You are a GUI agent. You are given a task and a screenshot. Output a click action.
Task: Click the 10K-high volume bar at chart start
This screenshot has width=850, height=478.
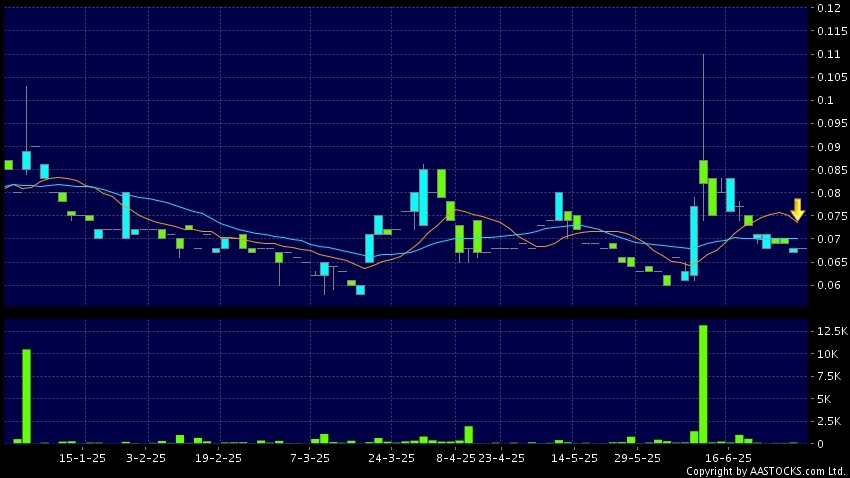(x=26, y=396)
